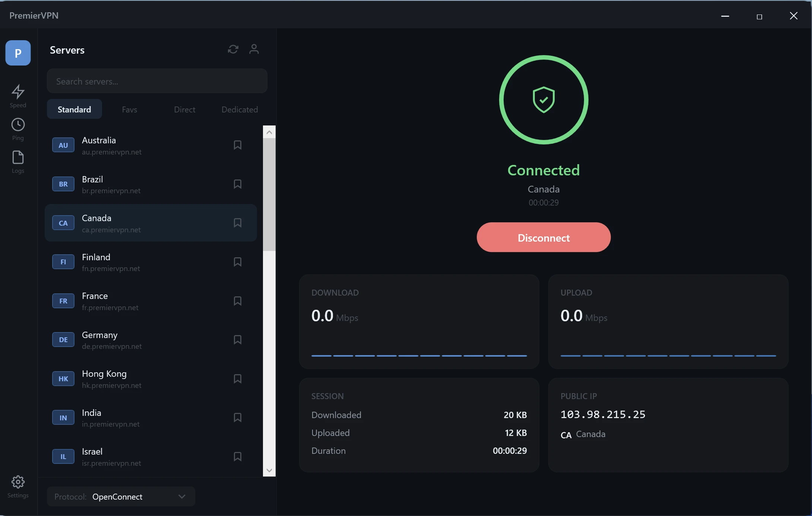Open the Ping sidebar icon
The height and width of the screenshot is (516, 812).
point(18,128)
